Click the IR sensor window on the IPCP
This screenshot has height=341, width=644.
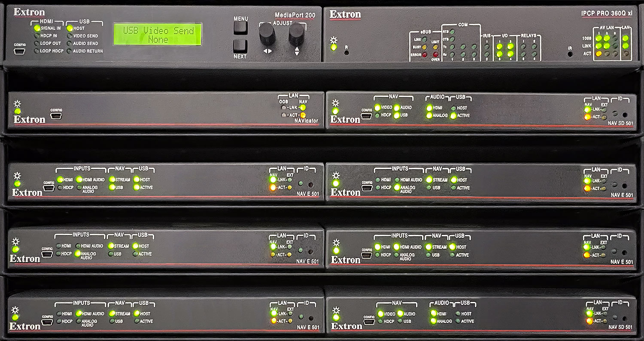point(570,54)
